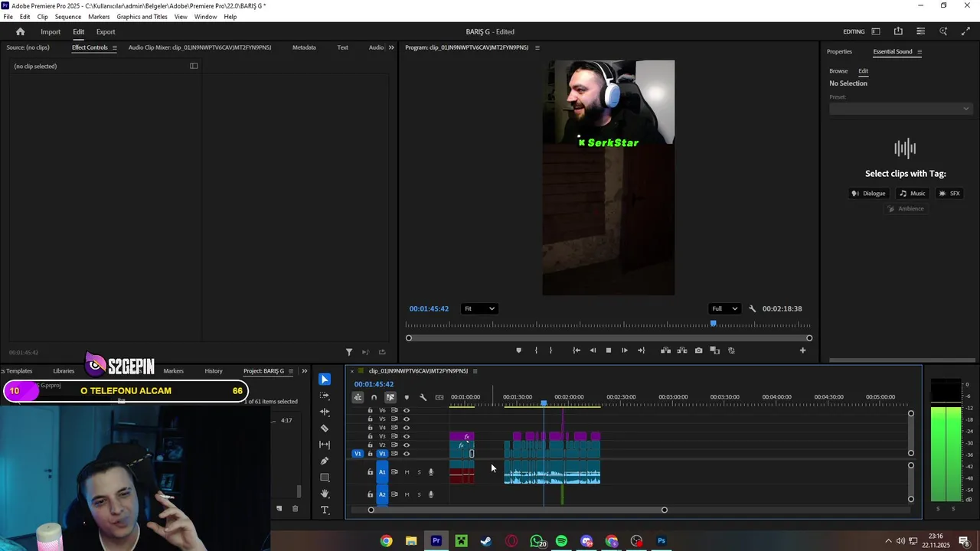Add marker in Program monitor
This screenshot has height=551, width=980.
point(518,350)
